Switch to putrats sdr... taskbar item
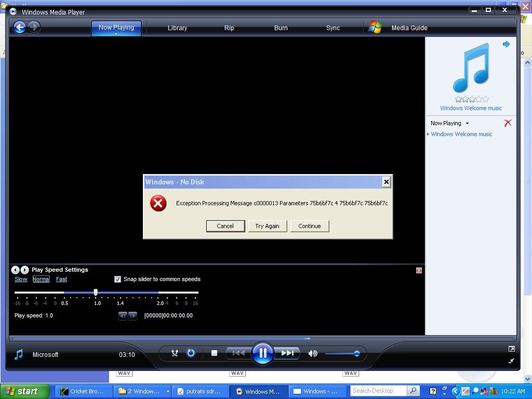The image size is (532, 399). click(201, 391)
